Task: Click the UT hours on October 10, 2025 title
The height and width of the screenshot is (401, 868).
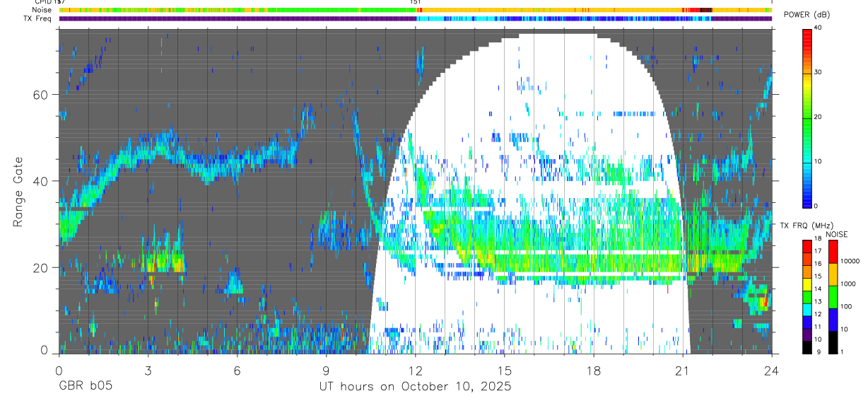Action: click(415, 387)
